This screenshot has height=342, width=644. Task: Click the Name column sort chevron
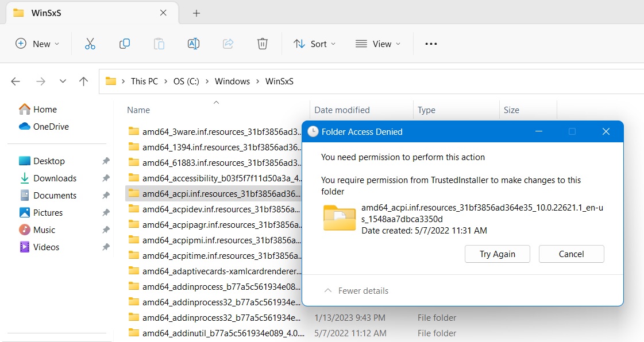pyautogui.click(x=215, y=102)
